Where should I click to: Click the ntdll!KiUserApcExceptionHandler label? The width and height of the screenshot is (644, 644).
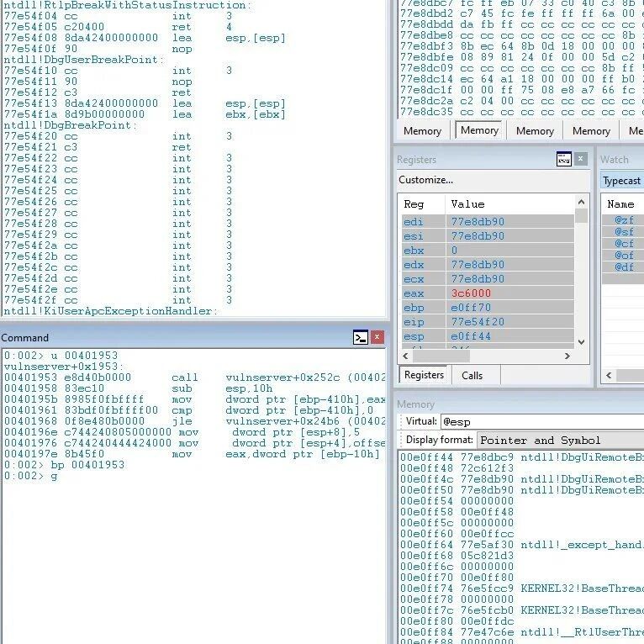pos(110,311)
